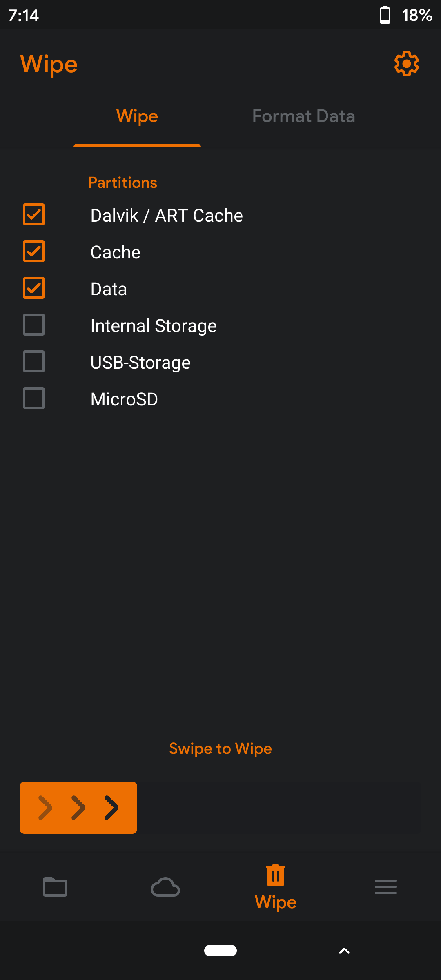
Task: Click the 7:14 clock in status bar
Action: point(24,16)
